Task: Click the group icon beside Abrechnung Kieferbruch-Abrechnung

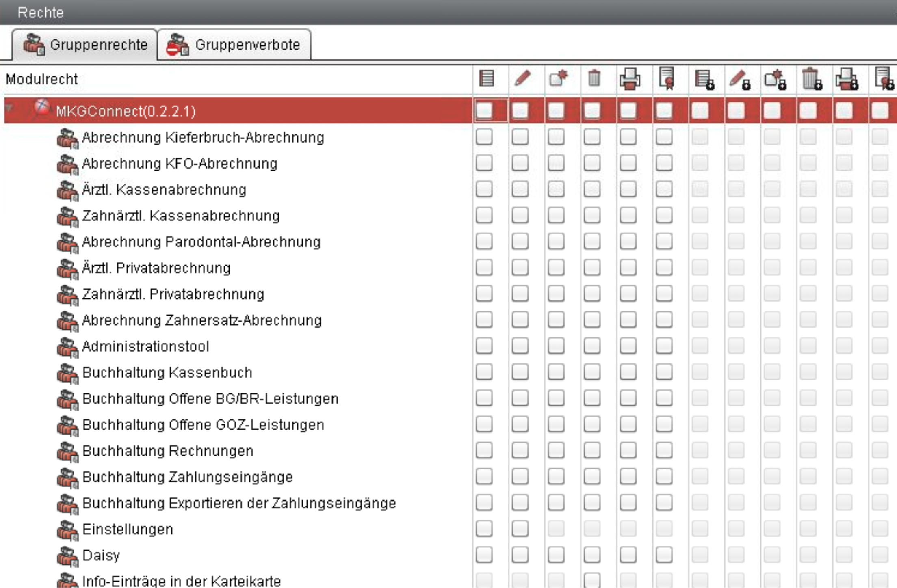Action: [67, 138]
